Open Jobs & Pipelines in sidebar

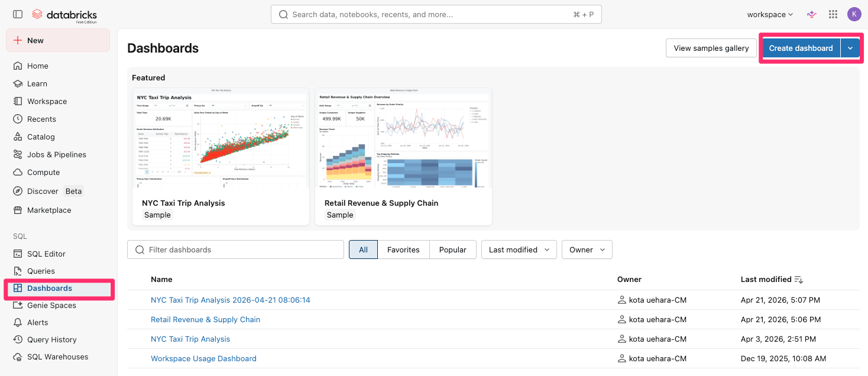click(58, 154)
